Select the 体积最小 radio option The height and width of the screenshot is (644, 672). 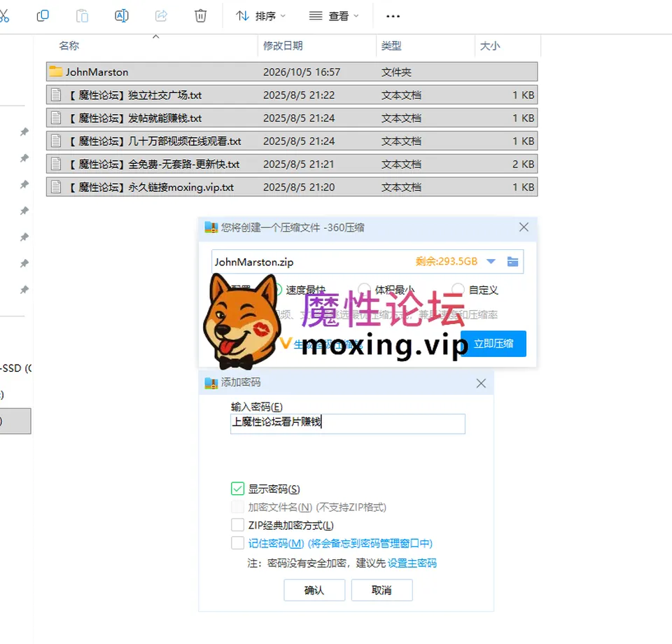[x=364, y=290]
